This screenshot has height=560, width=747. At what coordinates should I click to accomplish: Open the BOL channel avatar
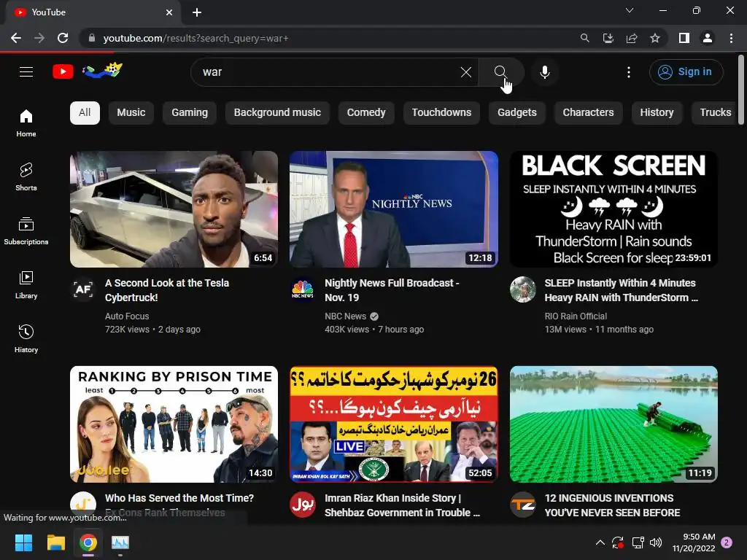pyautogui.click(x=303, y=504)
